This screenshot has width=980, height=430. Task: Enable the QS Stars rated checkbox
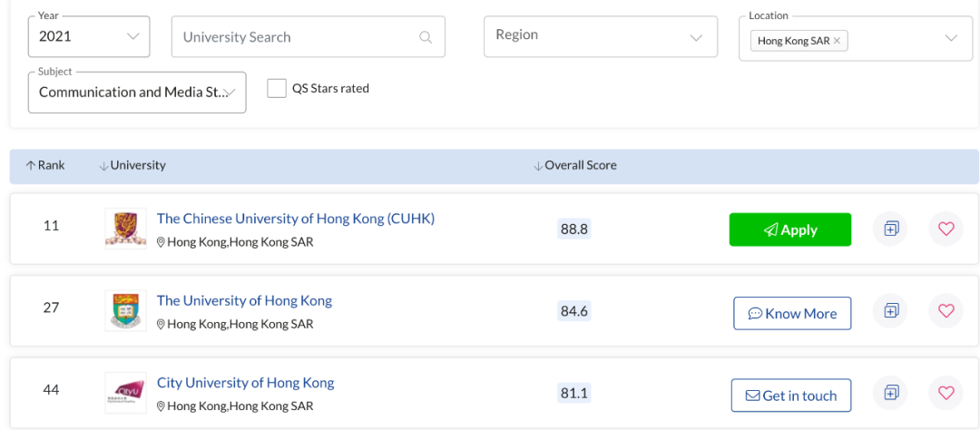click(277, 89)
